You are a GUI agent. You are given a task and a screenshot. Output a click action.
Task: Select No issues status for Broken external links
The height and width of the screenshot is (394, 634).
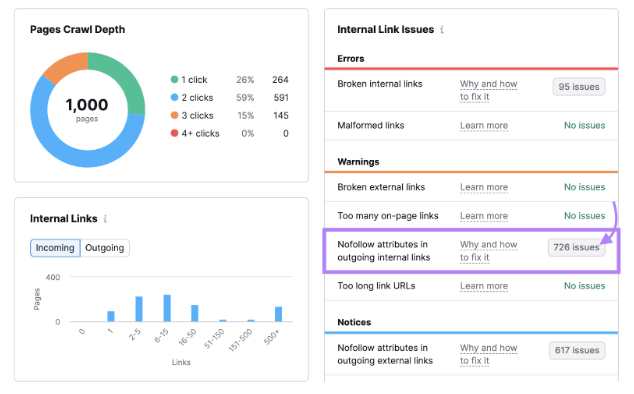click(584, 187)
